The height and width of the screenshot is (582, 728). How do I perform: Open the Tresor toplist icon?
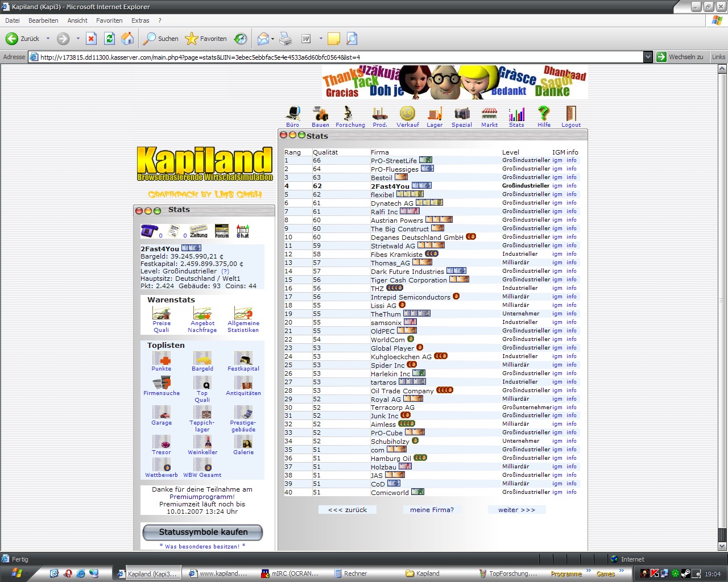coord(162,442)
